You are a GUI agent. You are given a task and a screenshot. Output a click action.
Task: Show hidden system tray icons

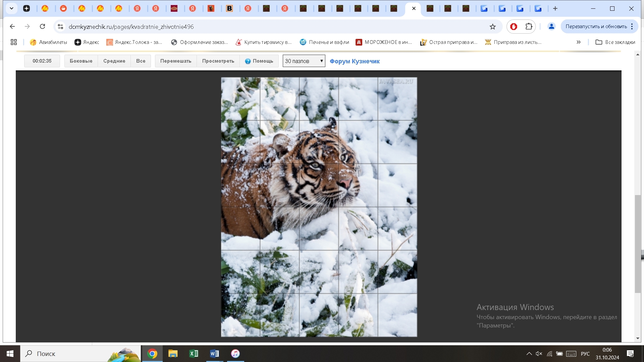(529, 354)
